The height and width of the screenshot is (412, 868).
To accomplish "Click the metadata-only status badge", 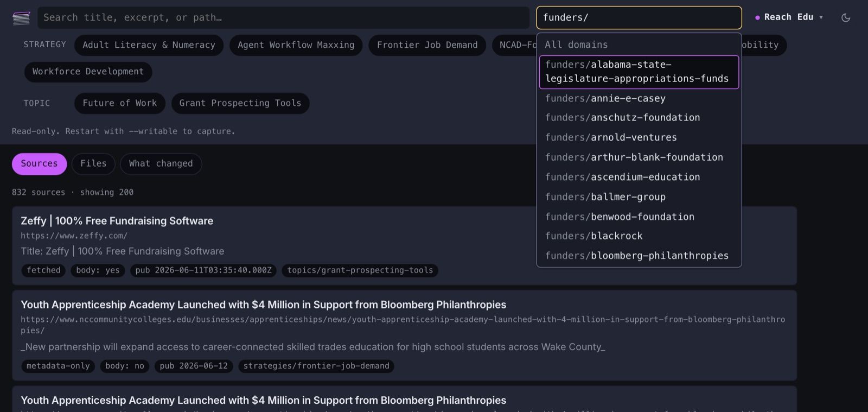I will coord(58,366).
